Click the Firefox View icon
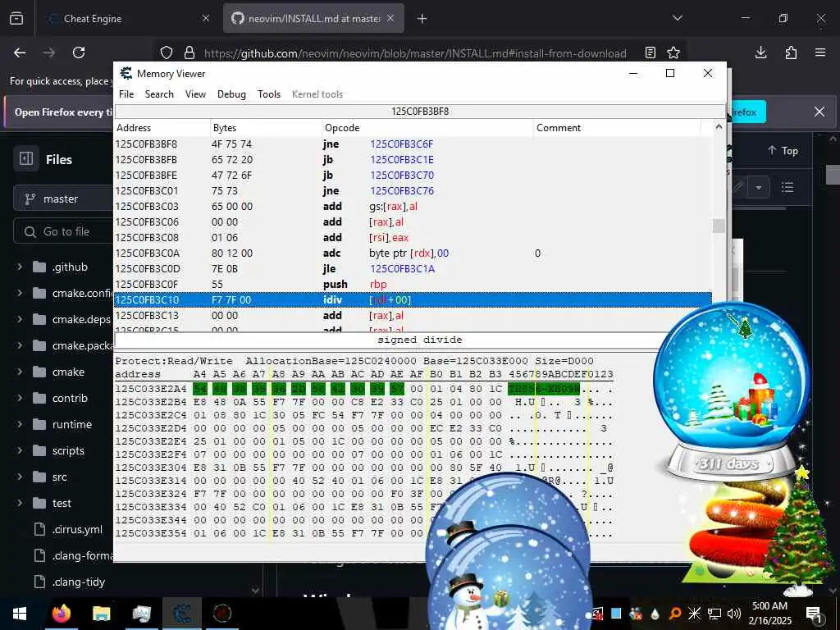The width and height of the screenshot is (840, 630). point(16,19)
